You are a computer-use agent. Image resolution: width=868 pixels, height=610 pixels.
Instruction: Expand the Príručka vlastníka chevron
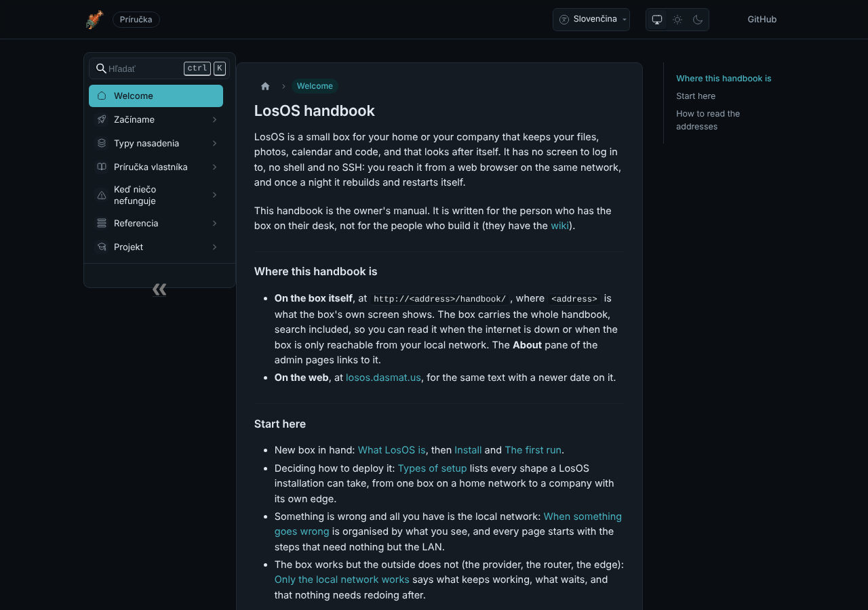pos(214,167)
